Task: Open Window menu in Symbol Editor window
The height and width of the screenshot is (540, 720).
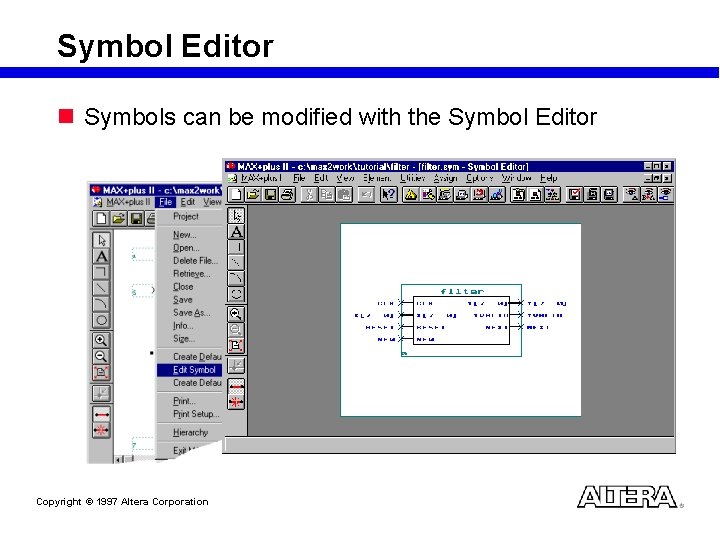Action: [517, 178]
